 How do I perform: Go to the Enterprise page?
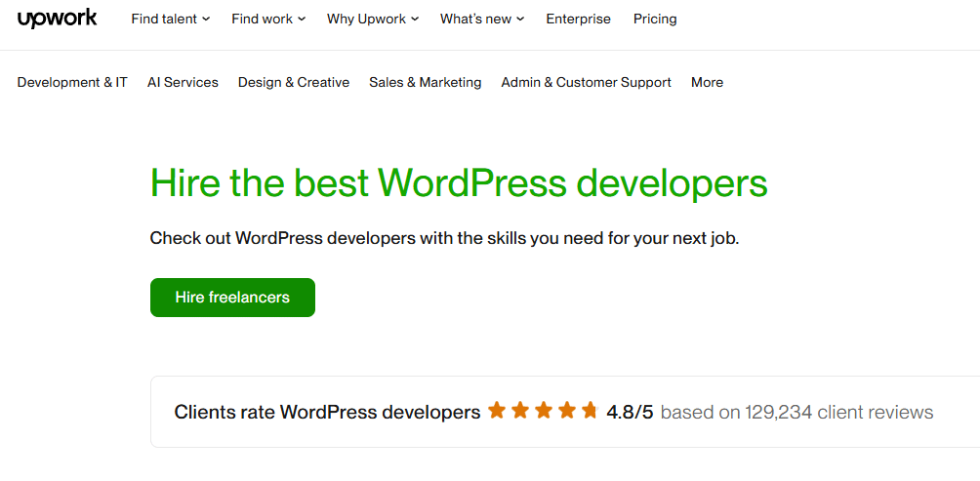point(578,20)
